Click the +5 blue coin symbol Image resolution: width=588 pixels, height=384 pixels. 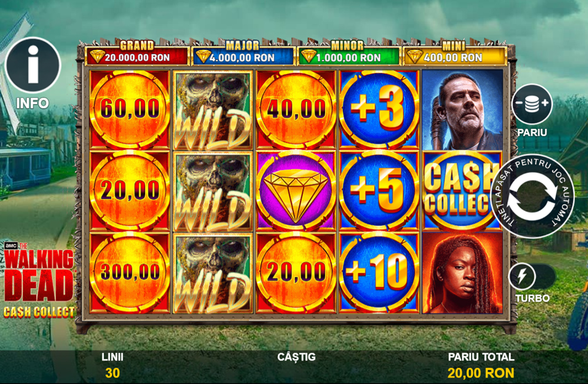[379, 191]
